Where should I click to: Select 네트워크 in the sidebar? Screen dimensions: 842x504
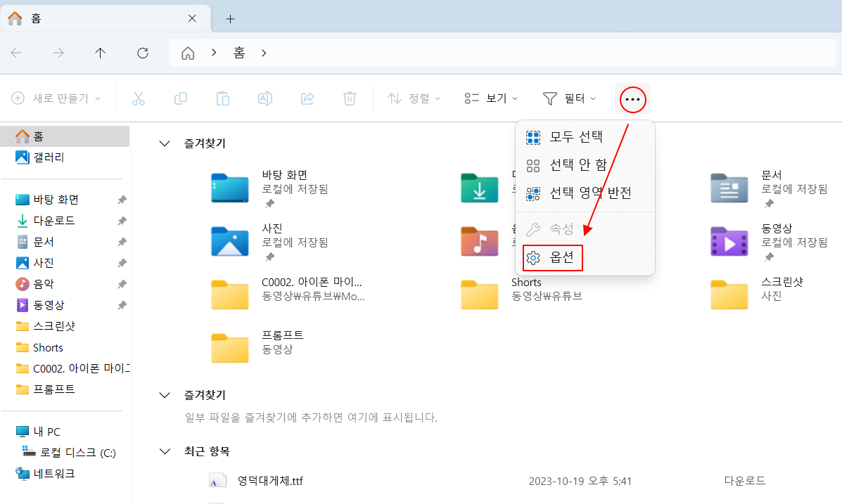click(65, 473)
